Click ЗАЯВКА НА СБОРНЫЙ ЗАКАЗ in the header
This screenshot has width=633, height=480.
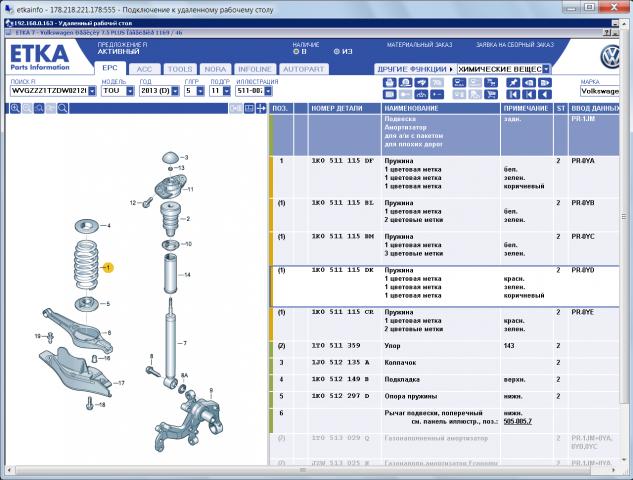pyautogui.click(x=515, y=45)
